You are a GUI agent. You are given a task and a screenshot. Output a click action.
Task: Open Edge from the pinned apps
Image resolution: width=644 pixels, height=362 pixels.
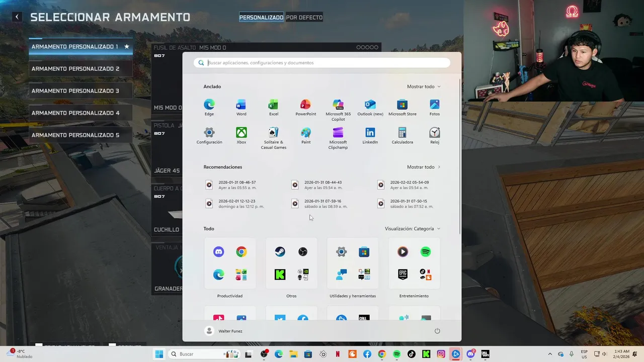coord(209,108)
